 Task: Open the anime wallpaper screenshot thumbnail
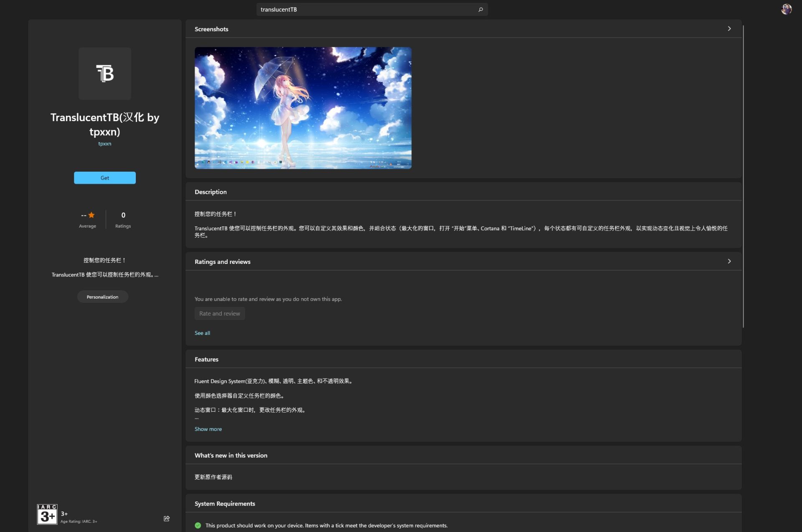(303, 108)
